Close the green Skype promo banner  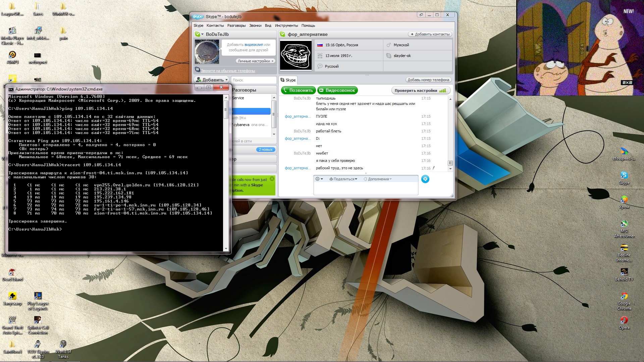click(x=272, y=179)
